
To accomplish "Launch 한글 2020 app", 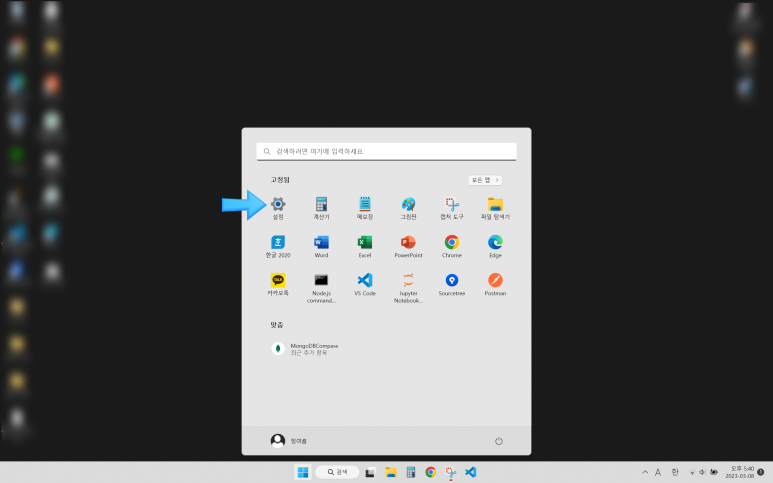I will [278, 246].
